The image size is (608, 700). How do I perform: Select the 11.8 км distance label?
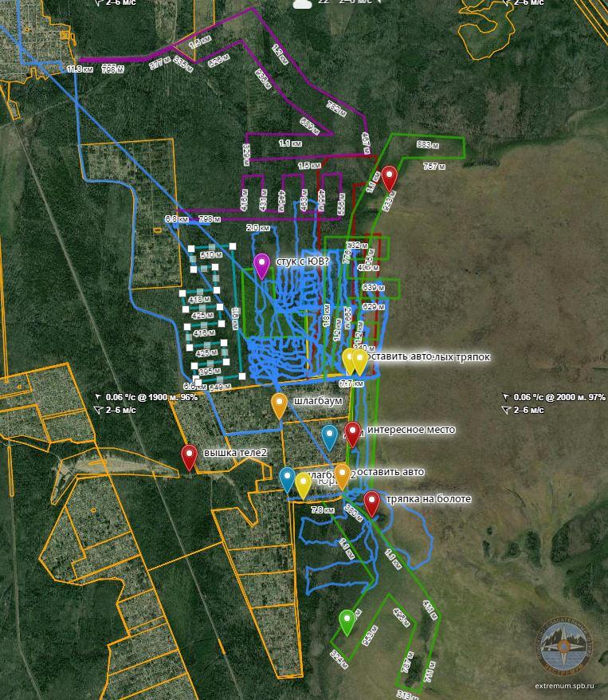click(79, 69)
